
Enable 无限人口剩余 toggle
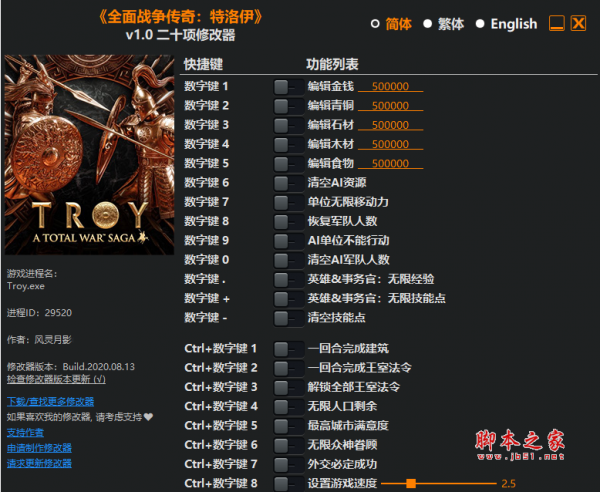pyautogui.click(x=289, y=407)
